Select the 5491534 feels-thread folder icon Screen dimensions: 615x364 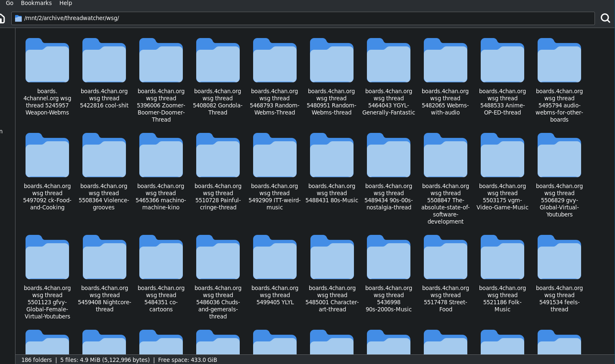(559, 257)
